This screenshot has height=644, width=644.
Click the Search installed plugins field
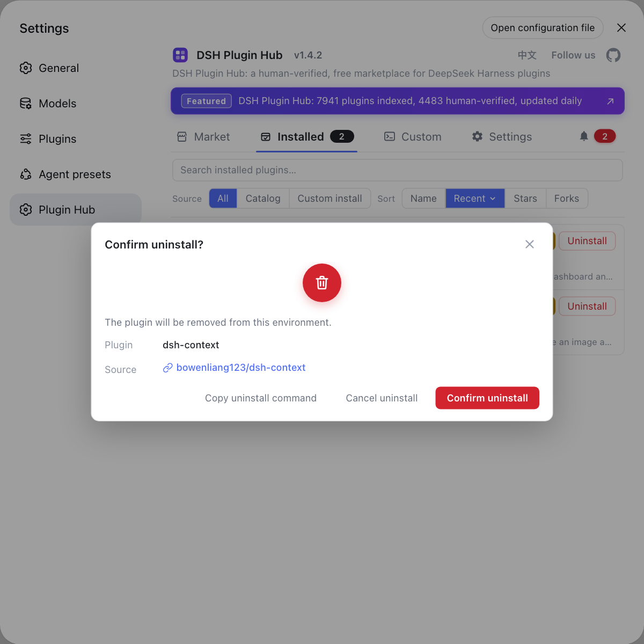(x=398, y=170)
